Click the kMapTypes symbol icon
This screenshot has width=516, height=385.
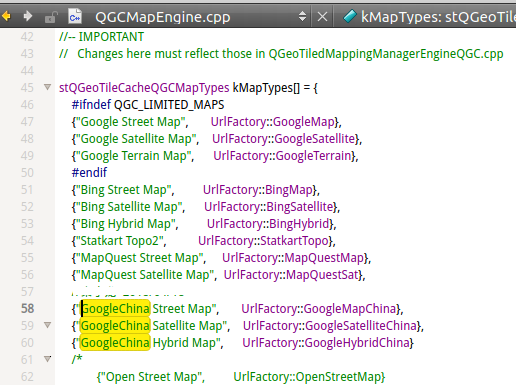pyautogui.click(x=350, y=16)
